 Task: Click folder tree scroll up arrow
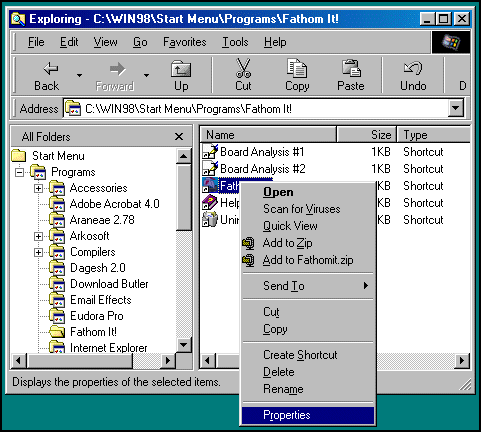click(184, 156)
